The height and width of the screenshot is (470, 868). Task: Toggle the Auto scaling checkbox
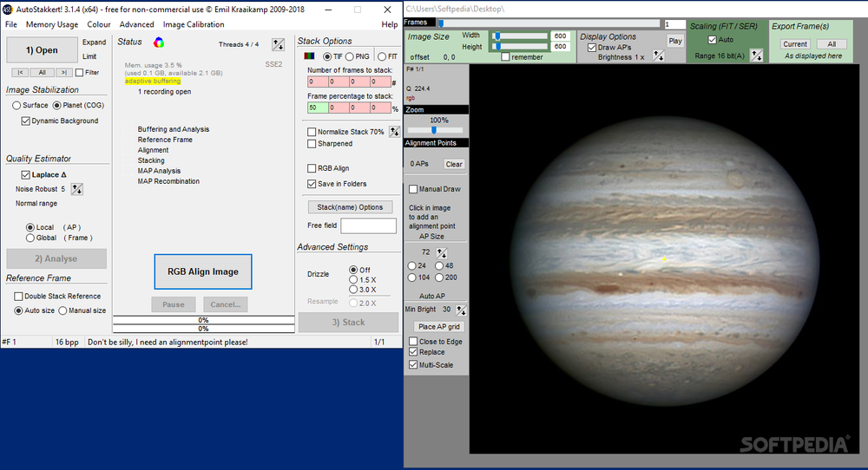(x=713, y=40)
